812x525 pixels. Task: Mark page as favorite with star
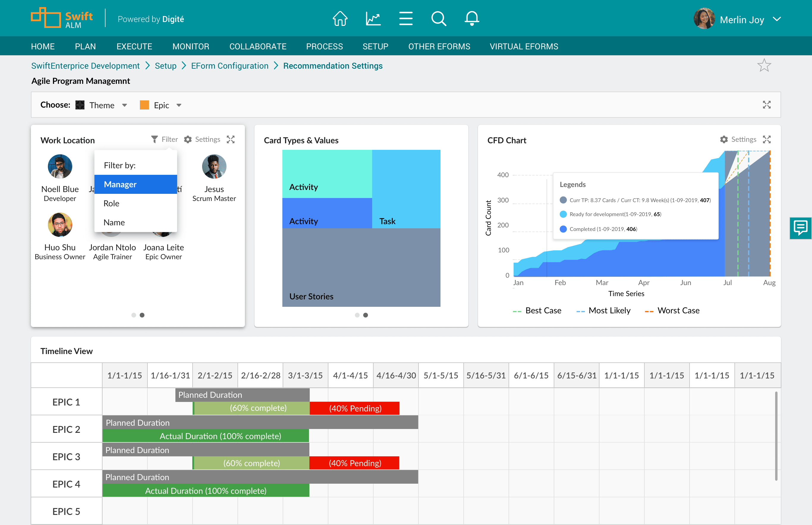pyautogui.click(x=764, y=65)
